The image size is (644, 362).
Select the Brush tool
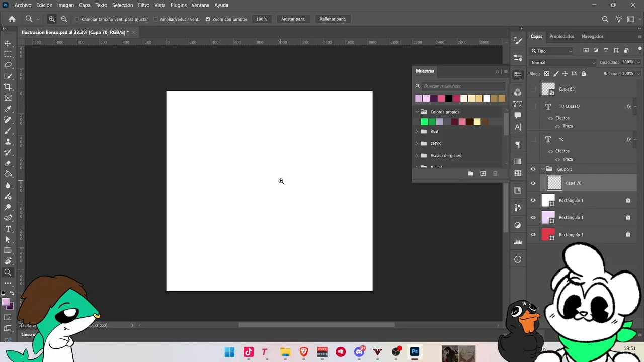click(8, 131)
